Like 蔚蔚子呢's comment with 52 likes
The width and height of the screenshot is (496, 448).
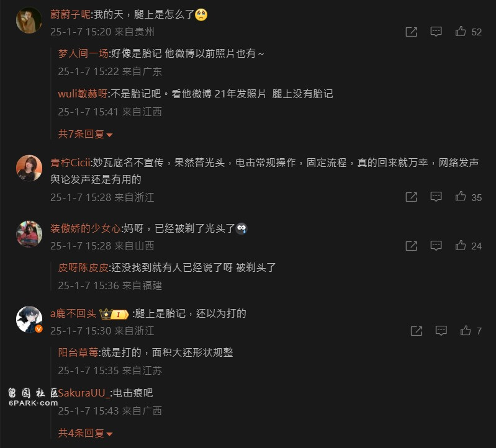460,31
